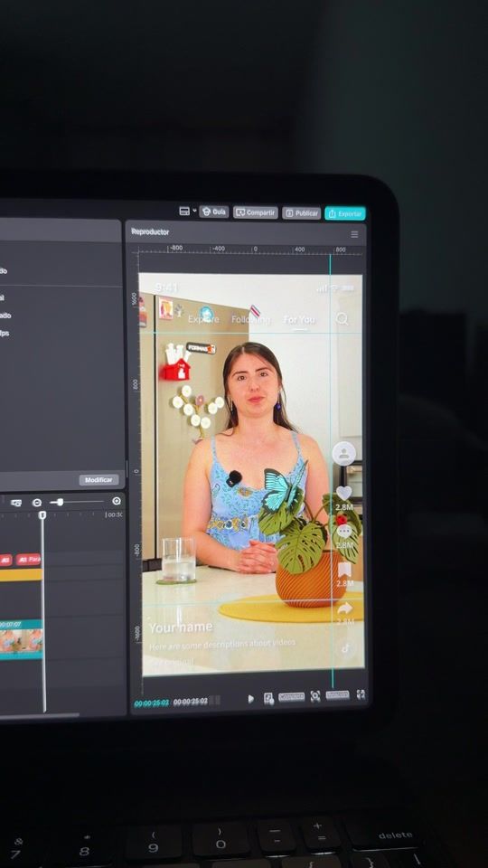The height and width of the screenshot is (868, 488).
Task: Click the gray total duration 00:00:25:02
Action: pos(191,702)
